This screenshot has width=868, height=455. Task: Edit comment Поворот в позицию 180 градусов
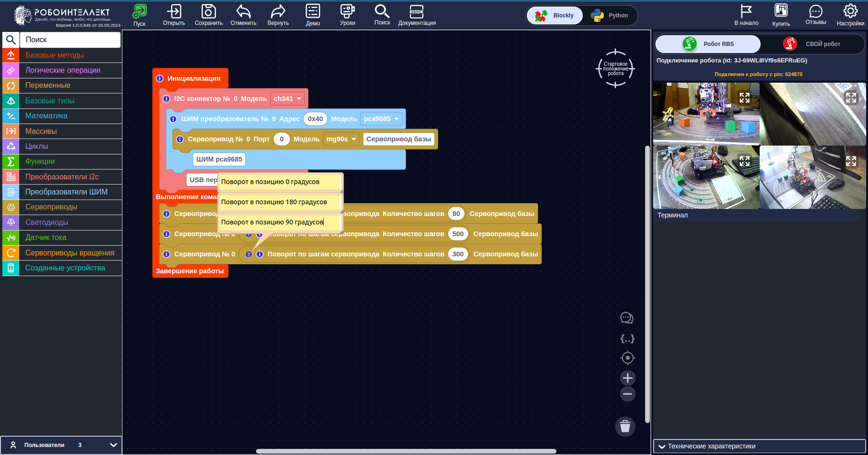[x=280, y=202]
